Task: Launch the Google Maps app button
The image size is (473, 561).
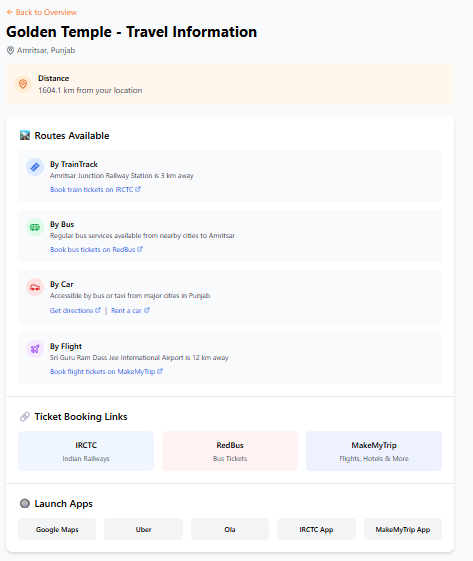Action: [x=57, y=529]
